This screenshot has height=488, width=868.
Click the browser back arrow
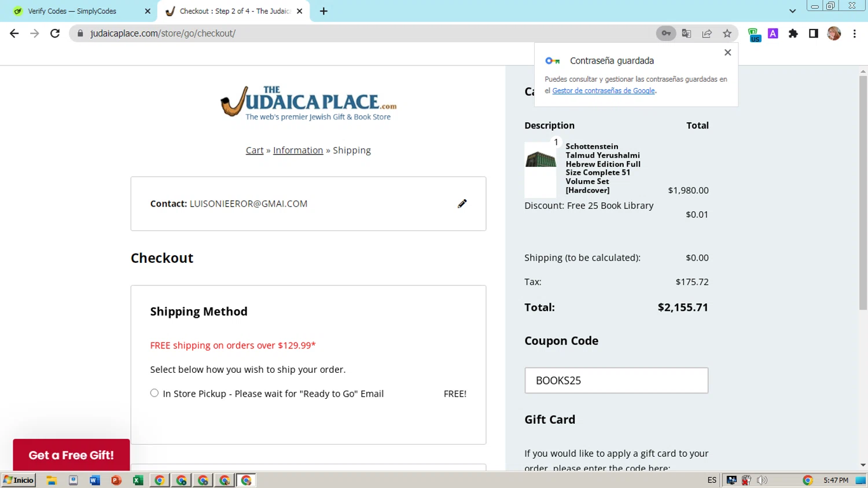pyautogui.click(x=14, y=34)
